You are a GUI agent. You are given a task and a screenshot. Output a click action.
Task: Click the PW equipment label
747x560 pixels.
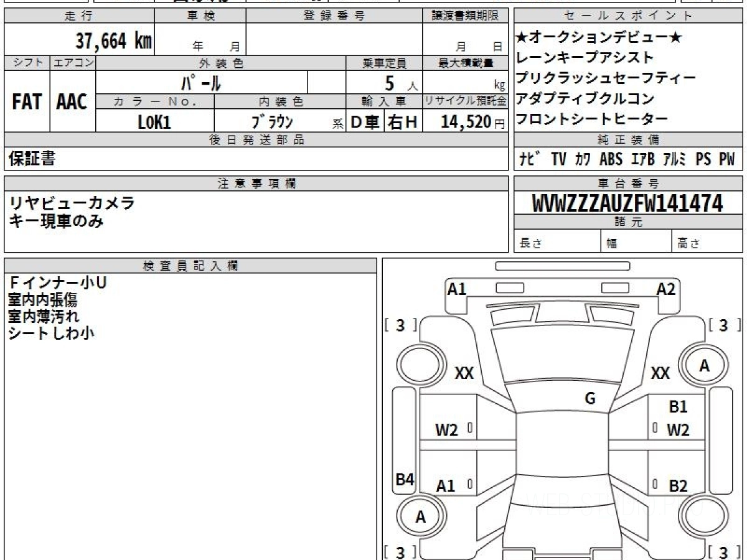point(727,159)
